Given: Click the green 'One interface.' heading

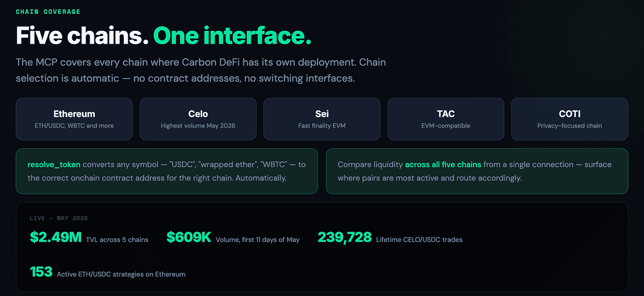Looking at the screenshot, I should pos(232,35).
